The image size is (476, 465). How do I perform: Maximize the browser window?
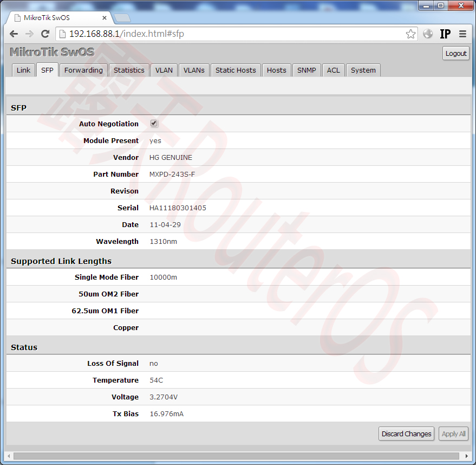pos(440,5)
